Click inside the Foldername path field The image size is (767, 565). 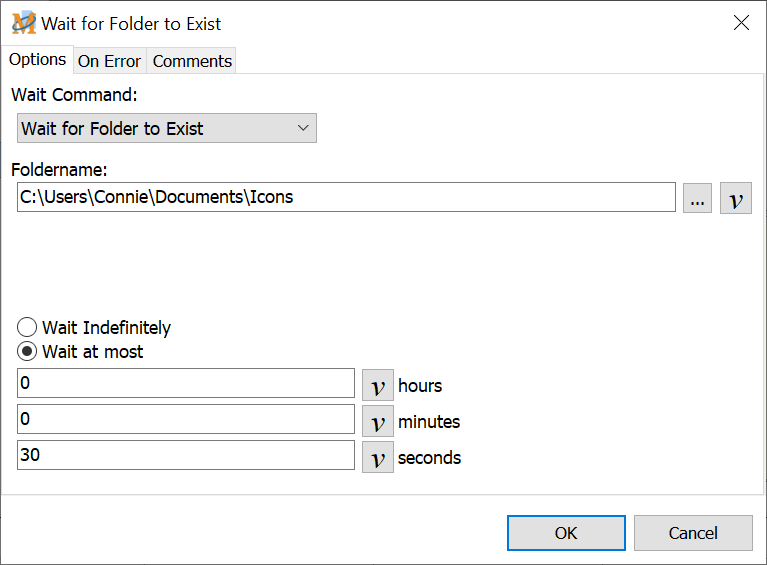[x=346, y=197]
